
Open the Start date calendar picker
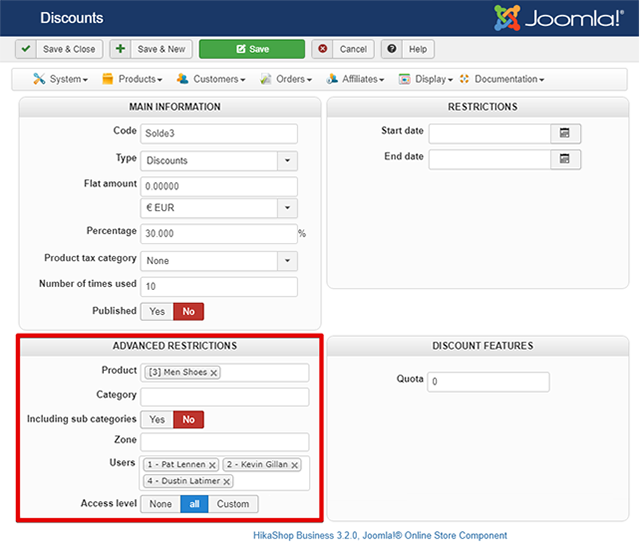point(565,133)
